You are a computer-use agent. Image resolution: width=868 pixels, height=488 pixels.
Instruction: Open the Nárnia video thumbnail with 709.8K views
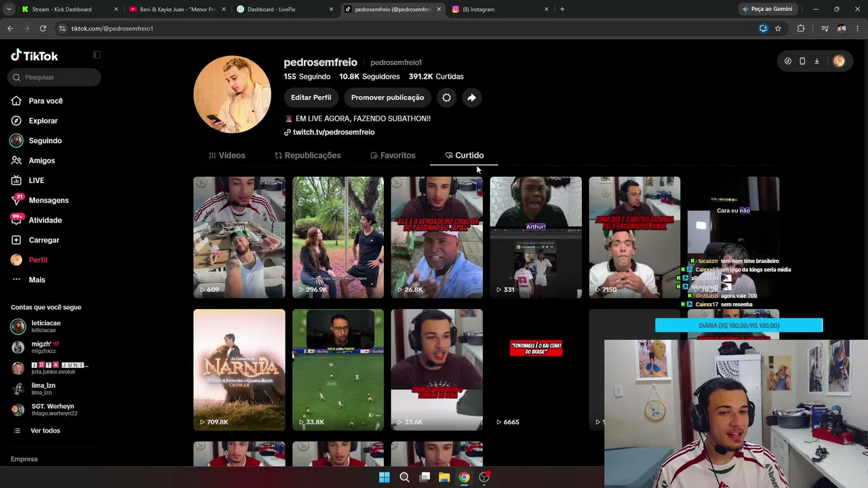pyautogui.click(x=239, y=370)
